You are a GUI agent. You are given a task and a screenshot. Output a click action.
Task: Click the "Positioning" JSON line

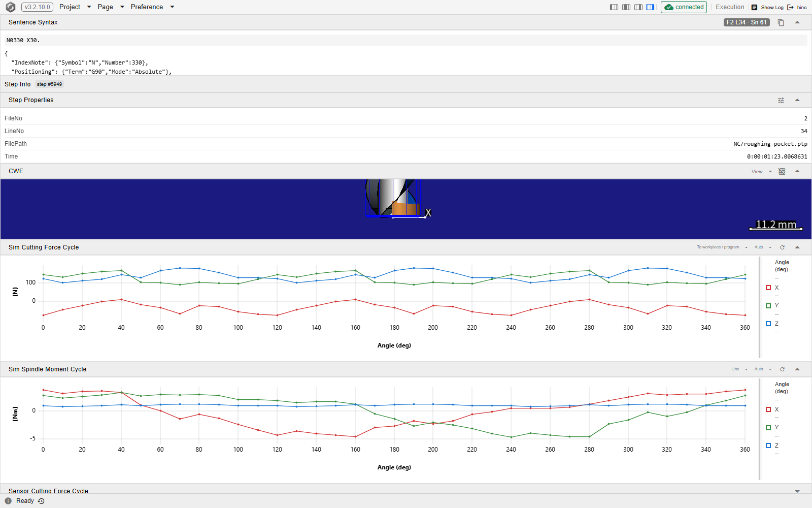click(91, 72)
